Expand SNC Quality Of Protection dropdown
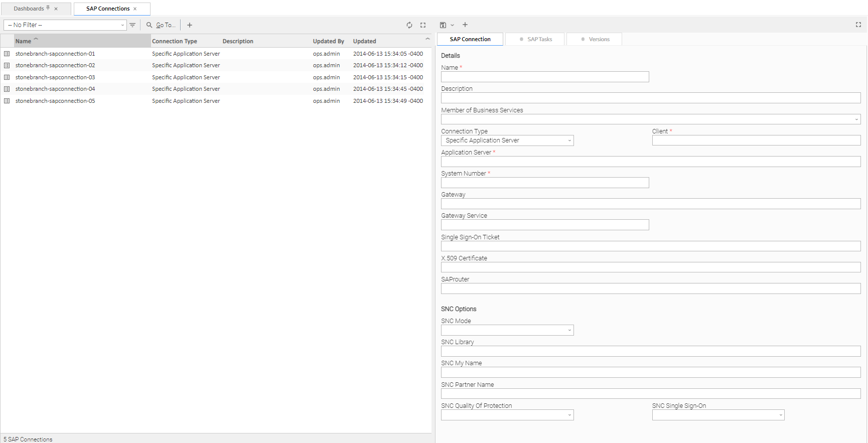This screenshot has width=868, height=443. coord(507,415)
